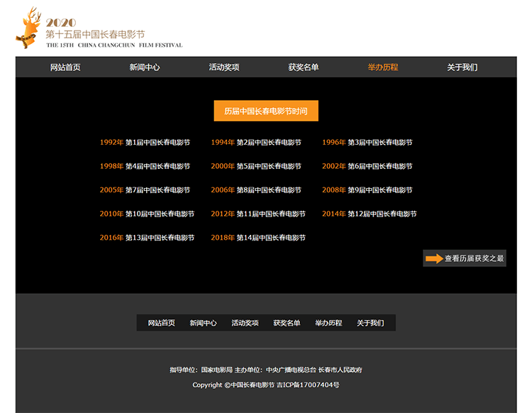532x413 pixels.
Task: Click 网站首页 in the footer navigation
Action: [162, 323]
